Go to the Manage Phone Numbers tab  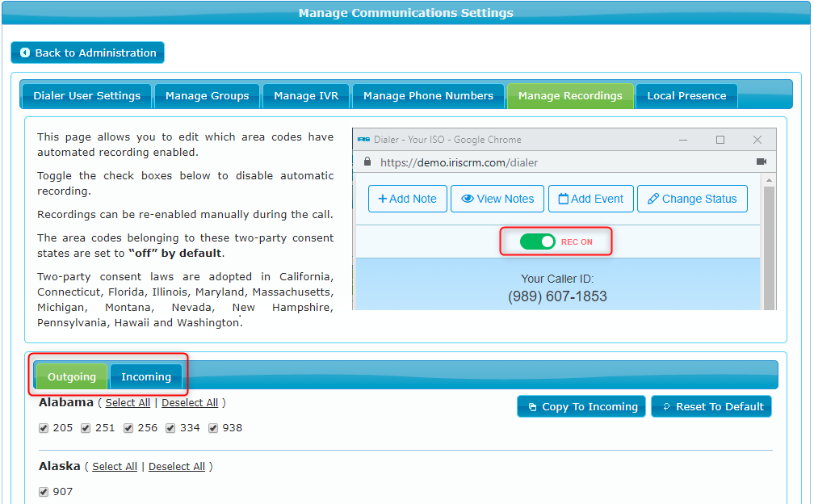click(428, 95)
